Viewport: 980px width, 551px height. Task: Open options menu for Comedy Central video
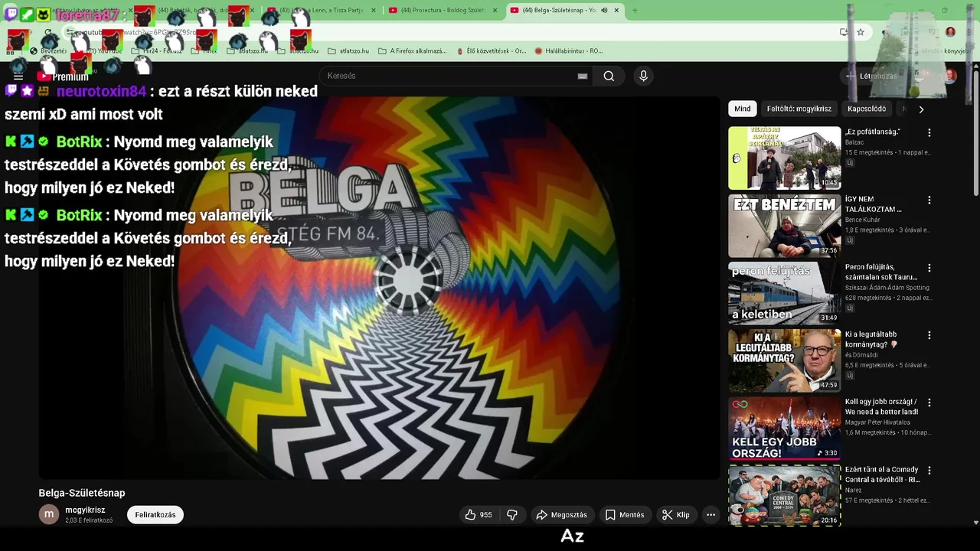tap(929, 471)
